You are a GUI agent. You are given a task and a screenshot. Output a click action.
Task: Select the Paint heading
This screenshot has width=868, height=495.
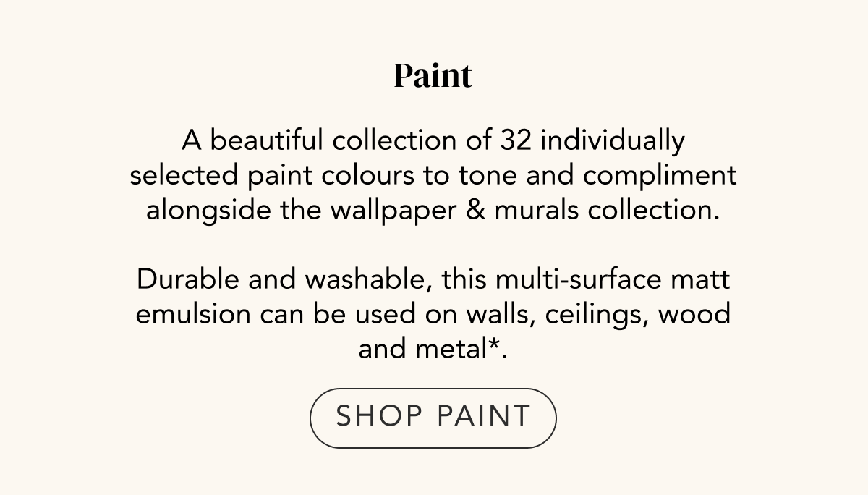[433, 76]
